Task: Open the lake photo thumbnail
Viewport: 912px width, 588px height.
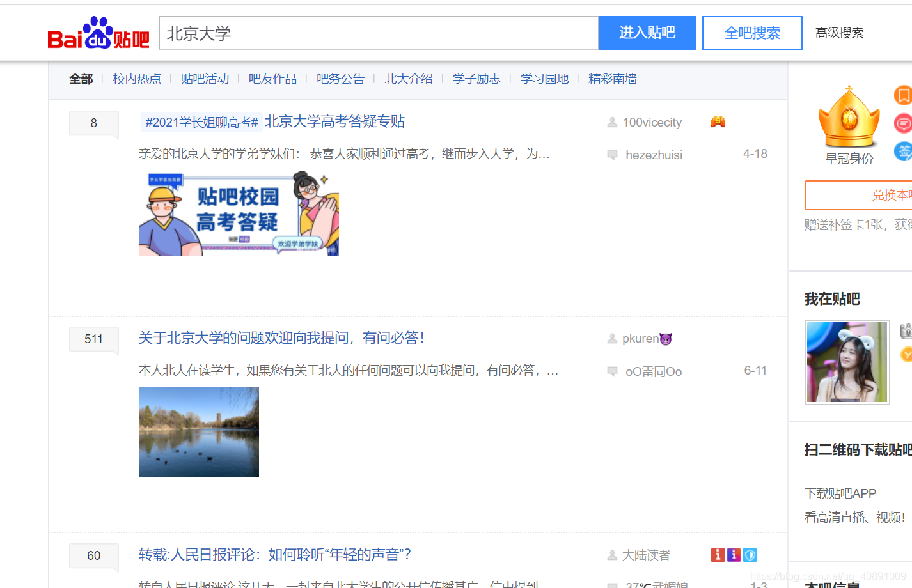Action: pyautogui.click(x=199, y=432)
